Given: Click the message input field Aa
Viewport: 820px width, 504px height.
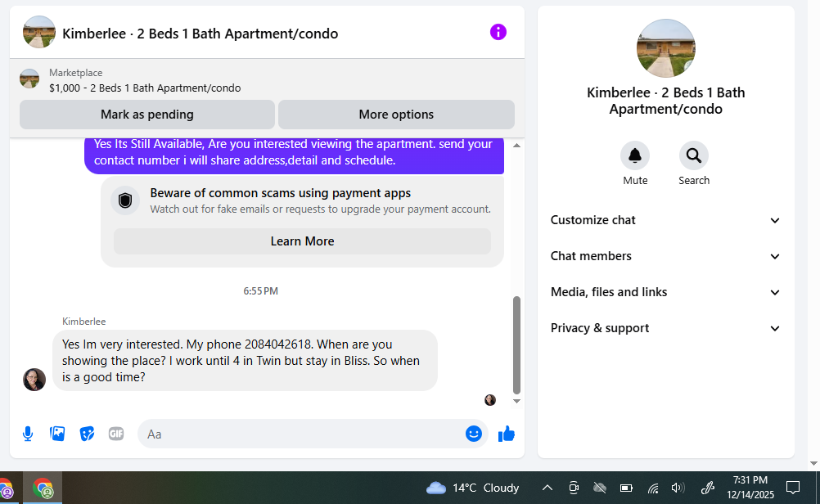Looking at the screenshot, I should coord(300,434).
